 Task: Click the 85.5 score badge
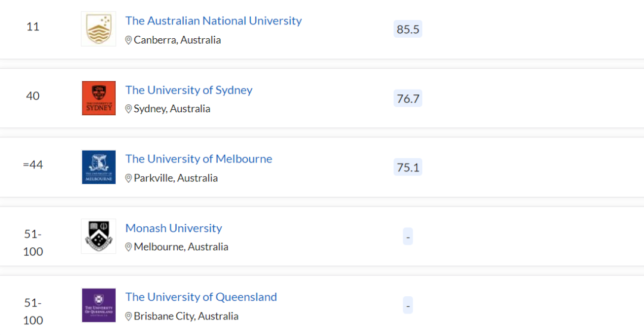coord(408,29)
